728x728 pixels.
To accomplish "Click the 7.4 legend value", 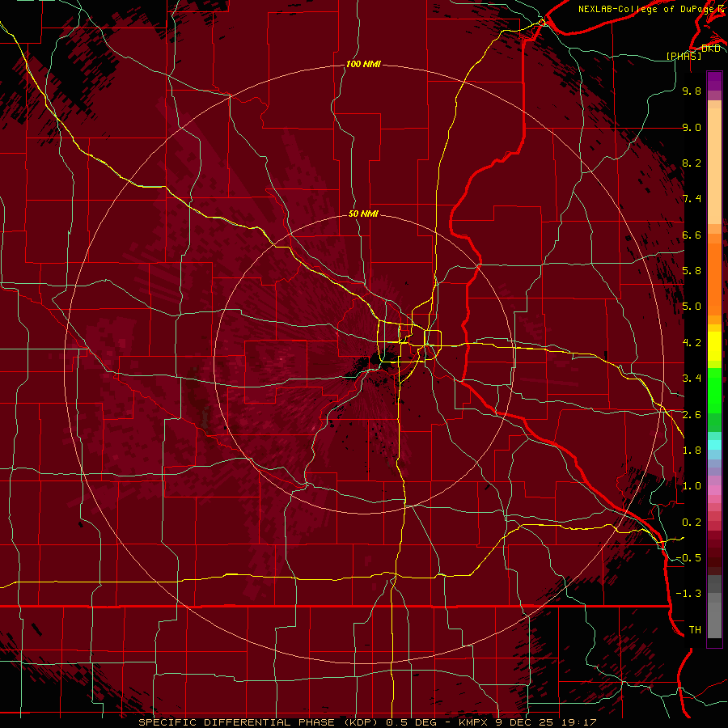I will pos(692,199).
